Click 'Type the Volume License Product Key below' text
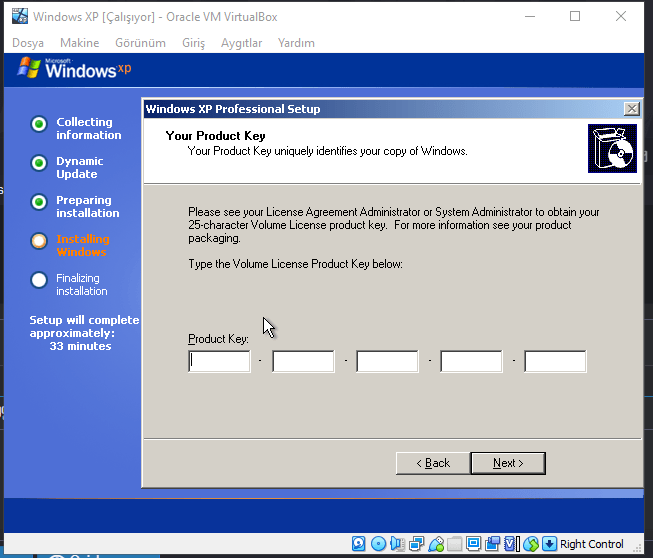This screenshot has height=558, width=653. pyautogui.click(x=295, y=264)
